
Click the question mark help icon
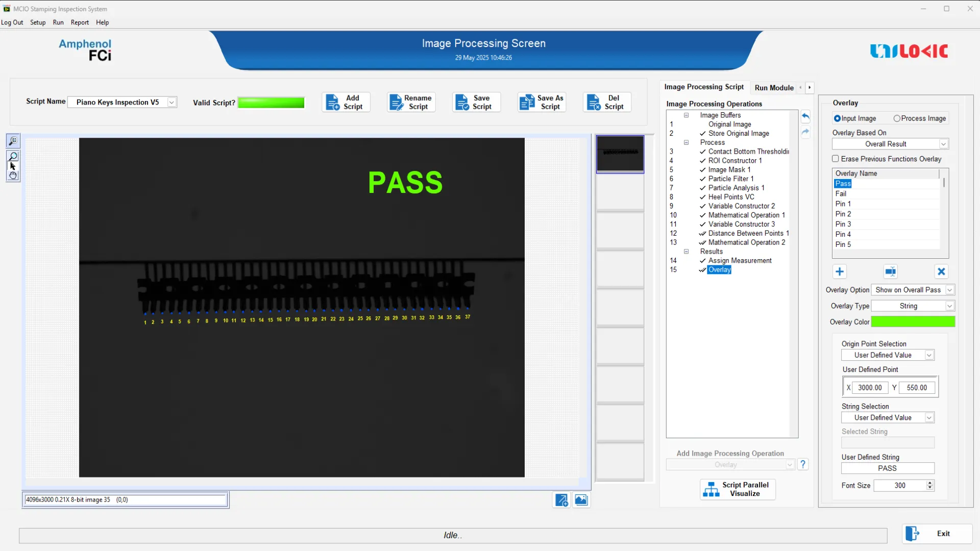click(x=803, y=464)
